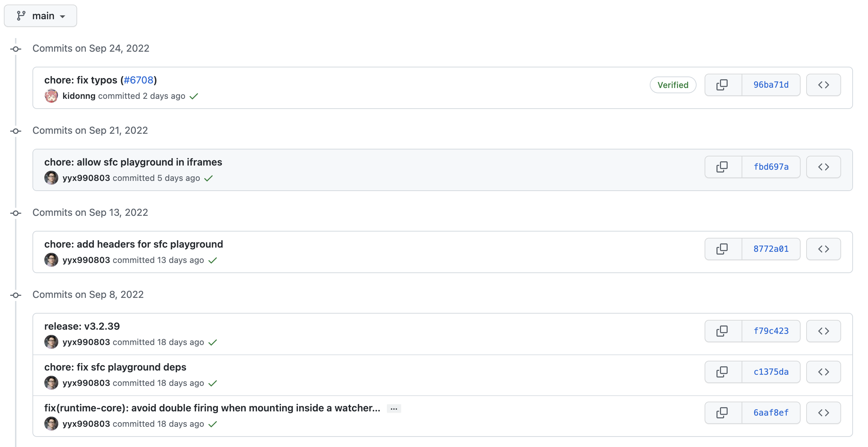
Task: Open commit hash 6aaf8ef
Action: (x=771, y=413)
